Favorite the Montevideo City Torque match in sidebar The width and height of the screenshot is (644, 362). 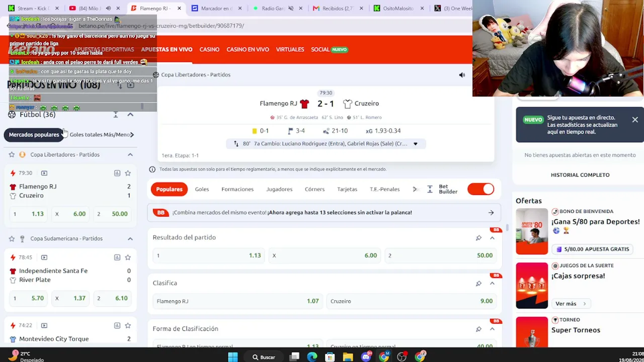pyautogui.click(x=128, y=325)
